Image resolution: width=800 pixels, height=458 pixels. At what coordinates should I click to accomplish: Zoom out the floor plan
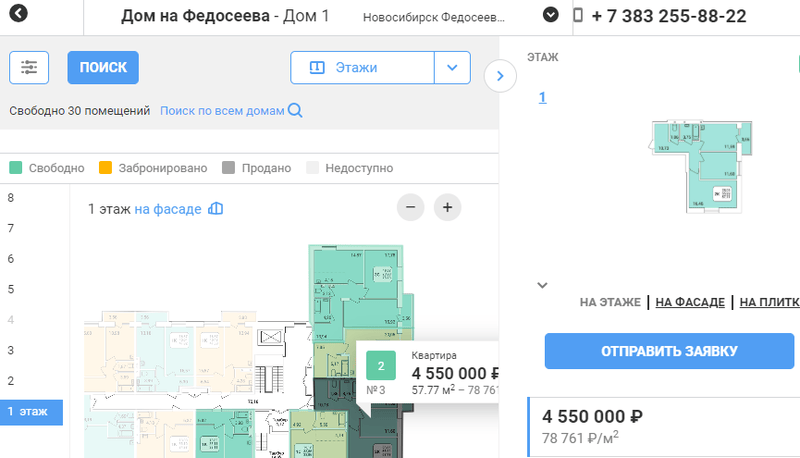point(411,208)
